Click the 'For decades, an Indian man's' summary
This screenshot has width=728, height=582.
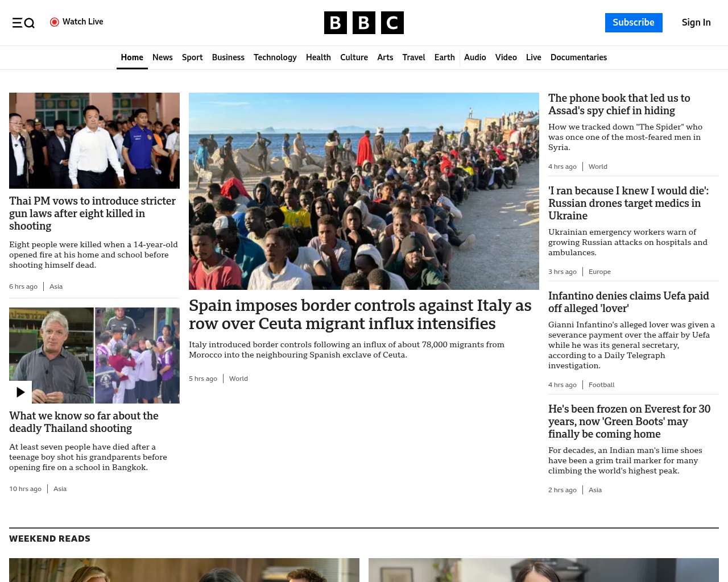point(625,460)
